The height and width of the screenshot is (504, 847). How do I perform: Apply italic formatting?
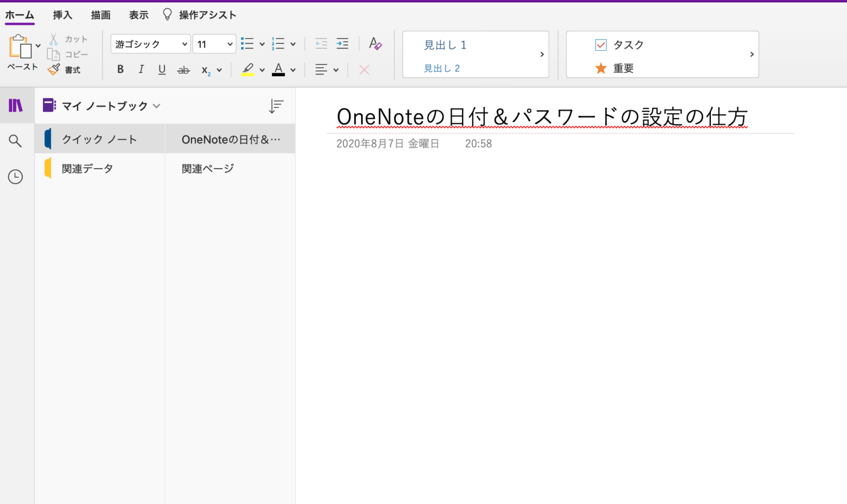point(141,69)
